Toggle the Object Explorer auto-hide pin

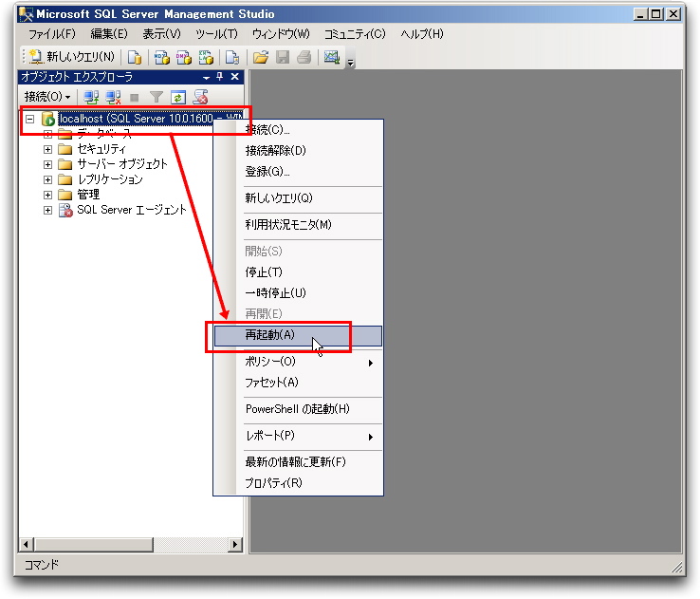coord(220,77)
